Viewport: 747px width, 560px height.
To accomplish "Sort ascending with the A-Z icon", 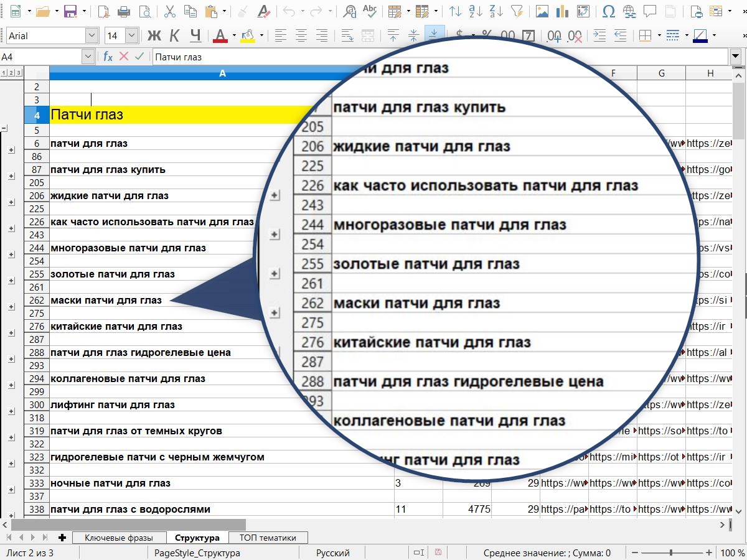I will 477,11.
